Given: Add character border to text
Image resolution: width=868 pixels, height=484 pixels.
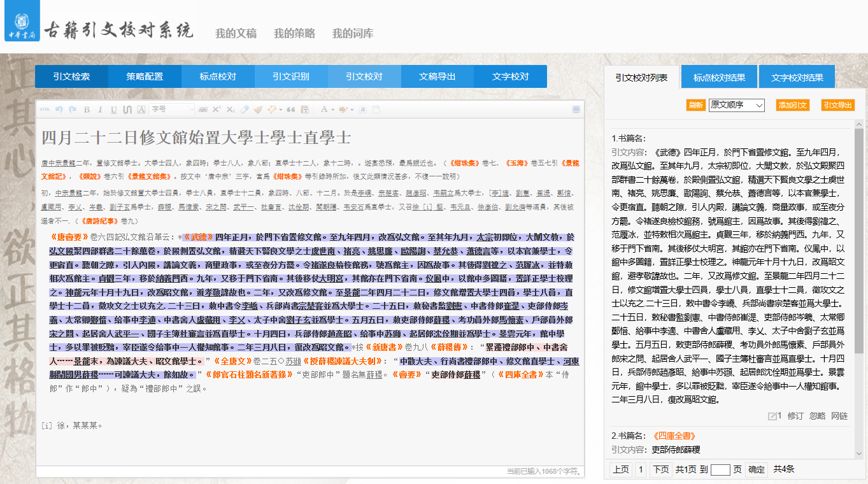Looking at the screenshot, I should (141, 110).
